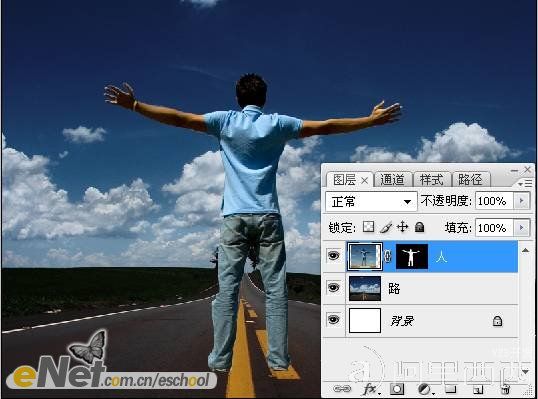Viewport: 538px width, 399px height.
Task: Enable lock position move icon
Action: [x=402, y=227]
